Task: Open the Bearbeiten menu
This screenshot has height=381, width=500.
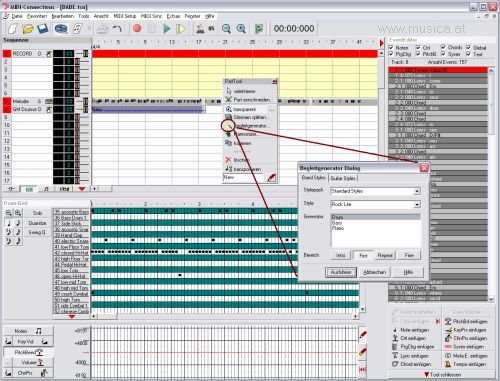Action: (62, 16)
